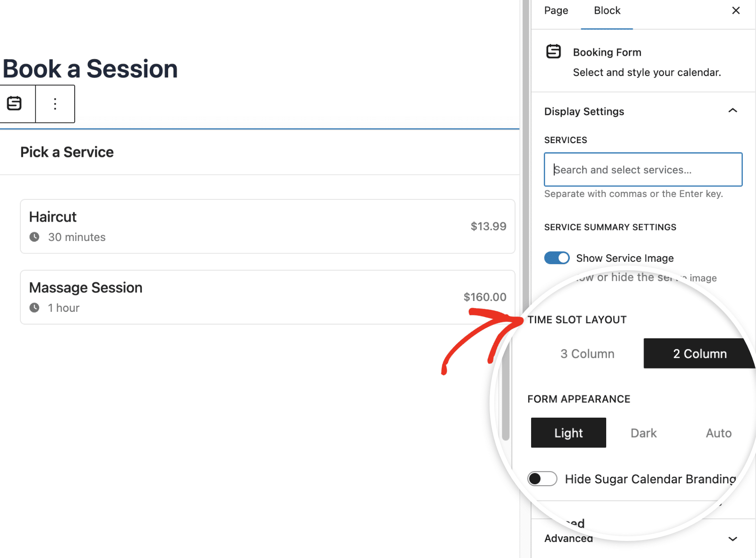Image resolution: width=756 pixels, height=558 pixels.
Task: Enable Hide Sugar Calendar Branding
Action: (x=542, y=479)
